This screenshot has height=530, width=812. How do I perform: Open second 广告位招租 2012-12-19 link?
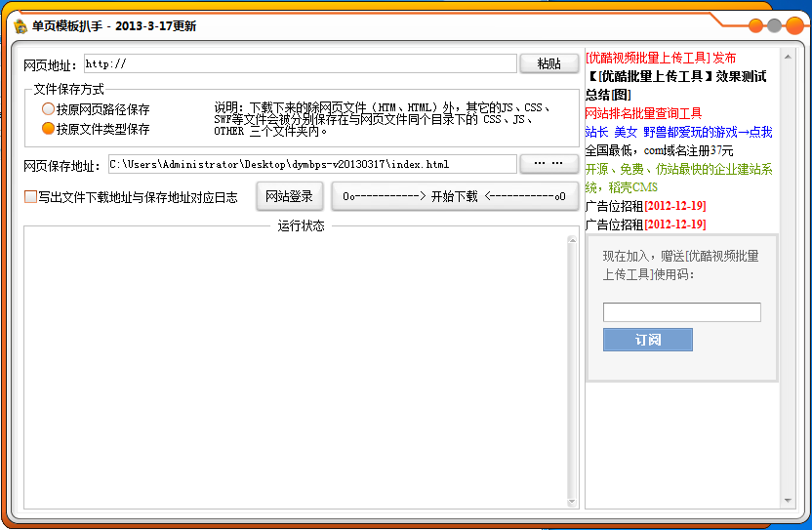tap(646, 224)
